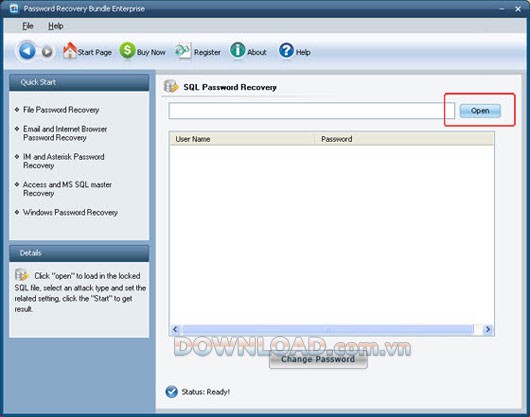The width and height of the screenshot is (530, 417).
Task: Choose Windows Password Recovery link
Action: click(70, 213)
